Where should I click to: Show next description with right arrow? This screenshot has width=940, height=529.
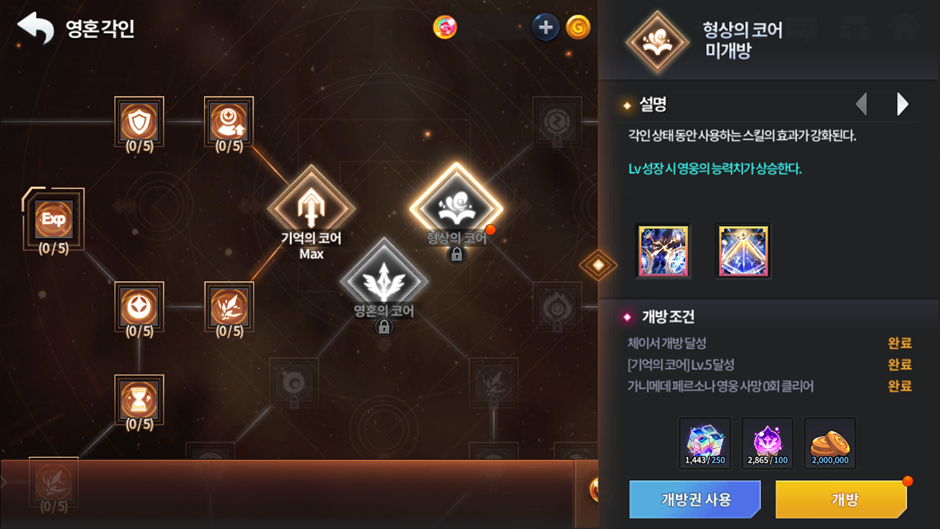[902, 104]
